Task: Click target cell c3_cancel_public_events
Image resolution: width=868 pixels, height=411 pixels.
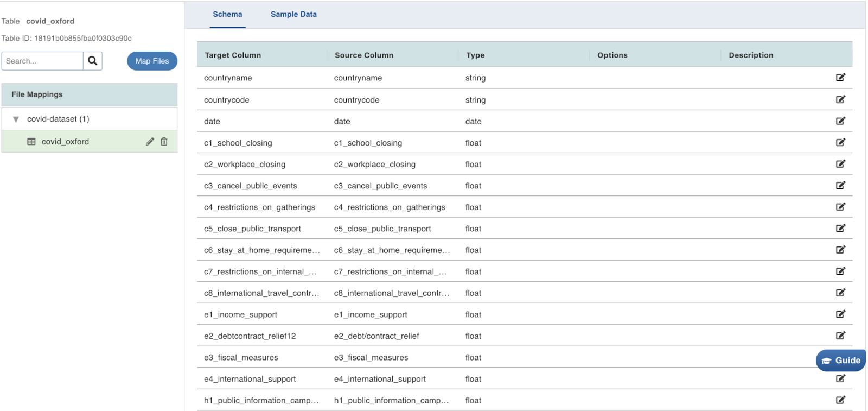Action: coord(251,186)
